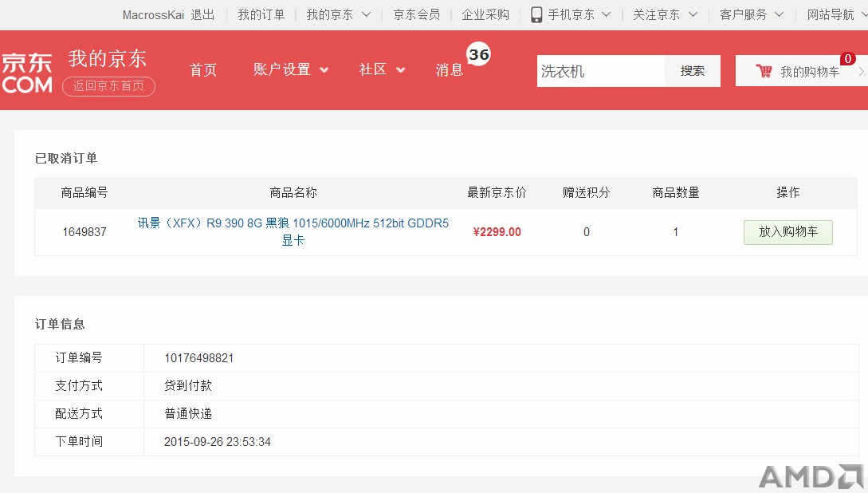The width and height of the screenshot is (868, 493).
Task: Open the 36 unread messages badge
Action: [x=479, y=54]
